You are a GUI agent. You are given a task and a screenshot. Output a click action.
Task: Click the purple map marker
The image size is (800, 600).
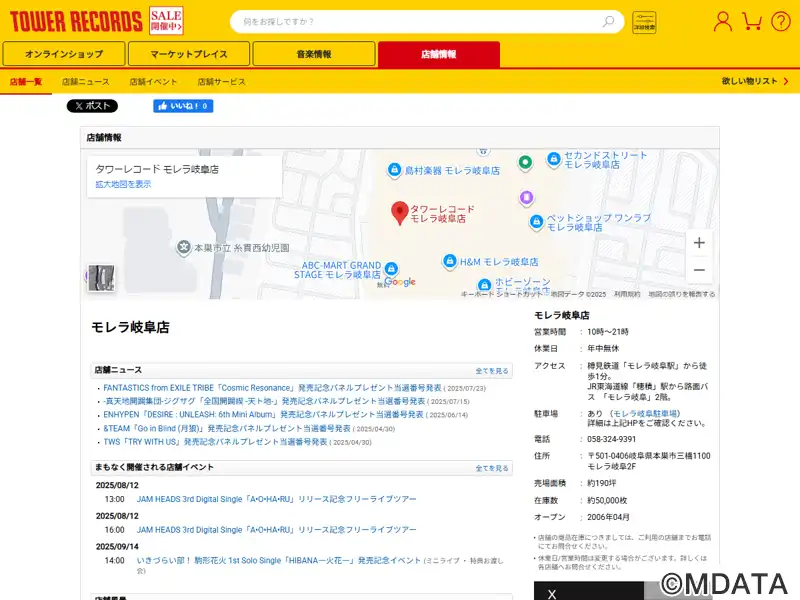tap(527, 197)
